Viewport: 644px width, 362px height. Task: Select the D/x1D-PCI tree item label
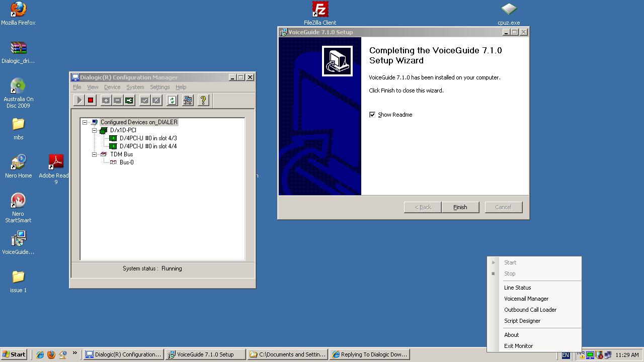pos(123,130)
